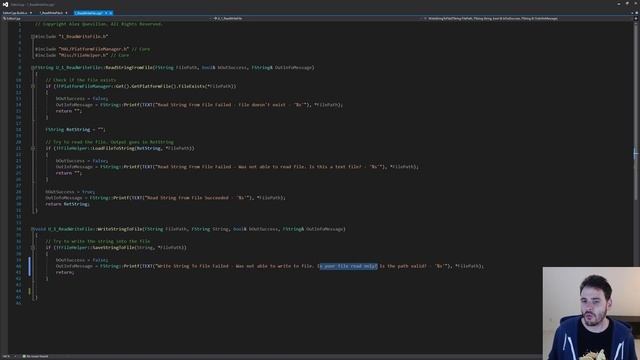Click the 'bOutSuccess = true;' line
This screenshot has width=640, height=360.
tap(70, 192)
